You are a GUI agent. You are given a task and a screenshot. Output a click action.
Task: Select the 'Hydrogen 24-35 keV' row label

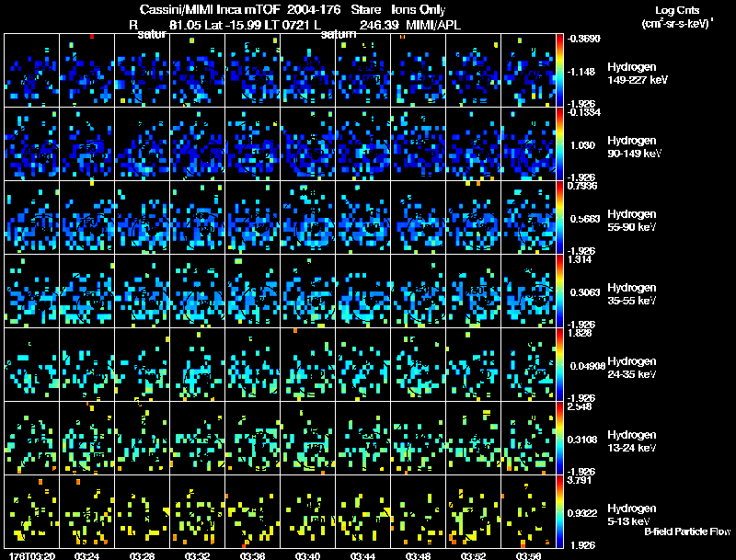pyautogui.click(x=632, y=368)
